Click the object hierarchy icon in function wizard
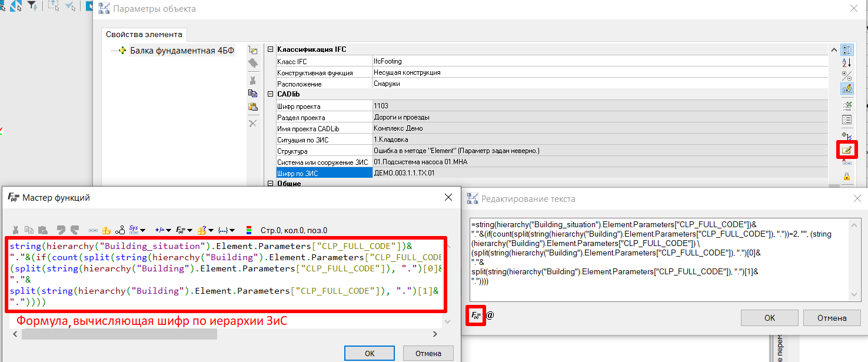Screen dimensions: 868x362 [120, 230]
